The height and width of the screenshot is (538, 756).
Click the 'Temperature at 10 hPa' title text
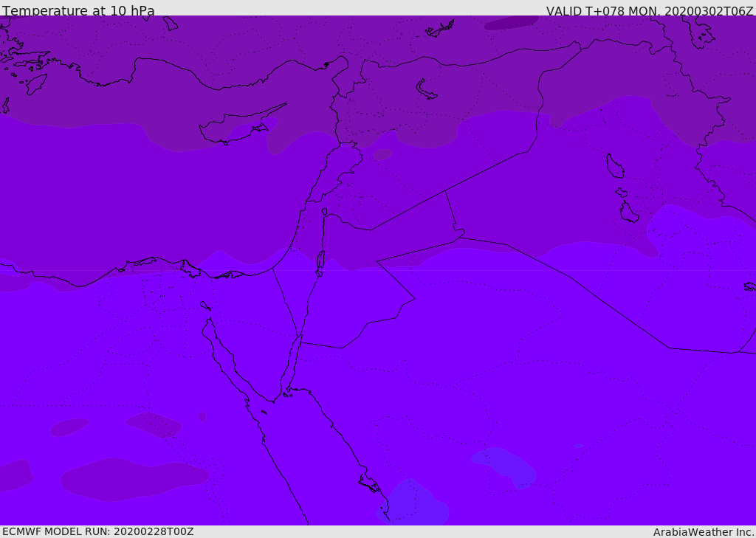(78, 10)
